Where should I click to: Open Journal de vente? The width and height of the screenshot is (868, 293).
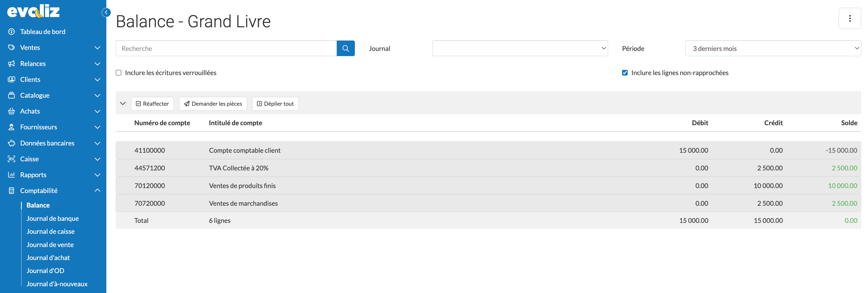click(50, 245)
